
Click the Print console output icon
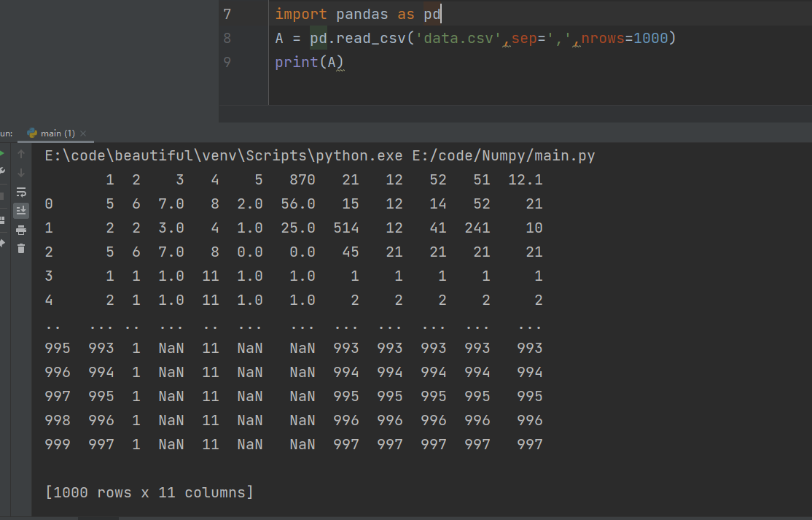pyautogui.click(x=21, y=230)
